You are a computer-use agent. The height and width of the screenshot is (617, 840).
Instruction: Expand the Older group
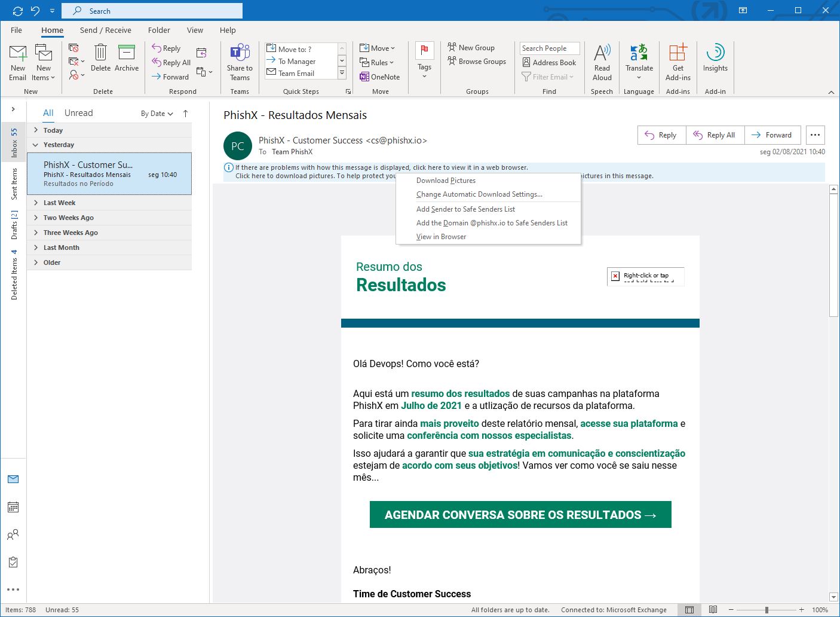click(x=36, y=262)
